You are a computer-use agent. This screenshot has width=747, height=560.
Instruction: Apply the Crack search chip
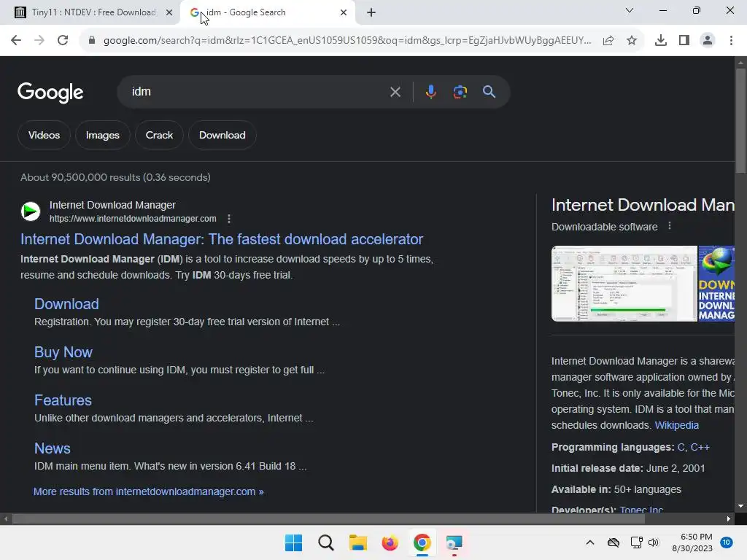(159, 135)
